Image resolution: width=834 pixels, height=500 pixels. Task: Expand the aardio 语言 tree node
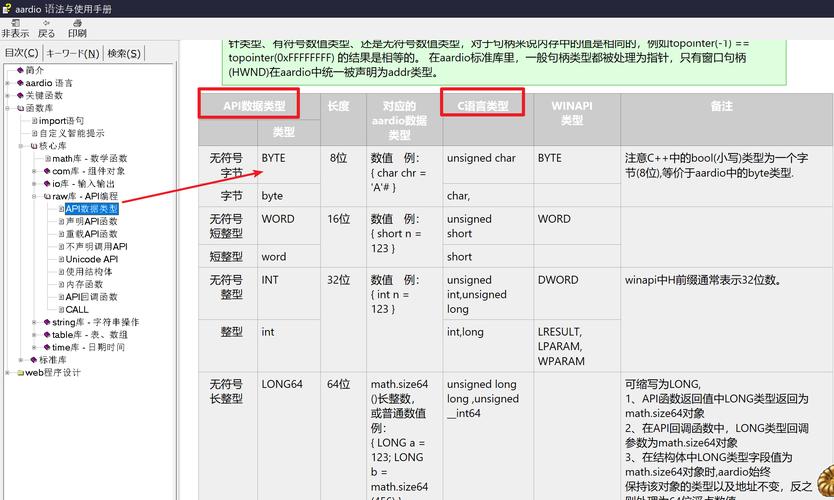click(7, 83)
